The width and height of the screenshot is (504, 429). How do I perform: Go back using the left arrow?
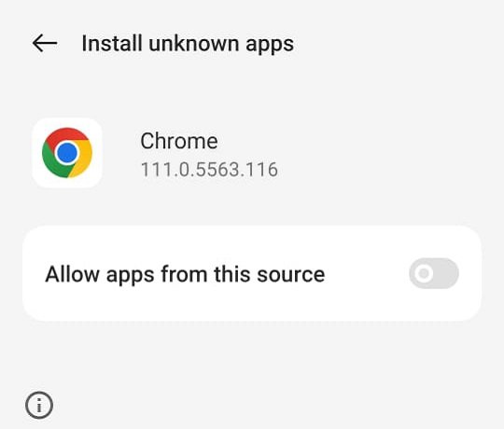click(45, 43)
